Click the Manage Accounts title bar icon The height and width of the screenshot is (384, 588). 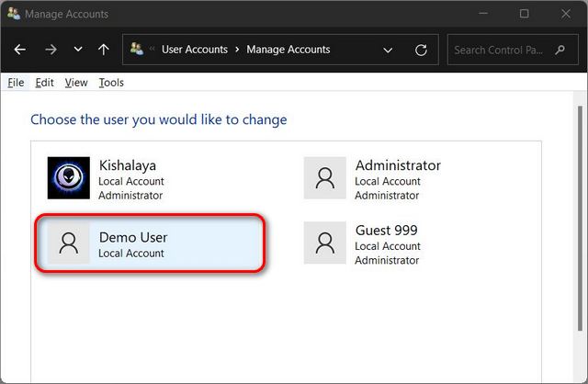14,14
